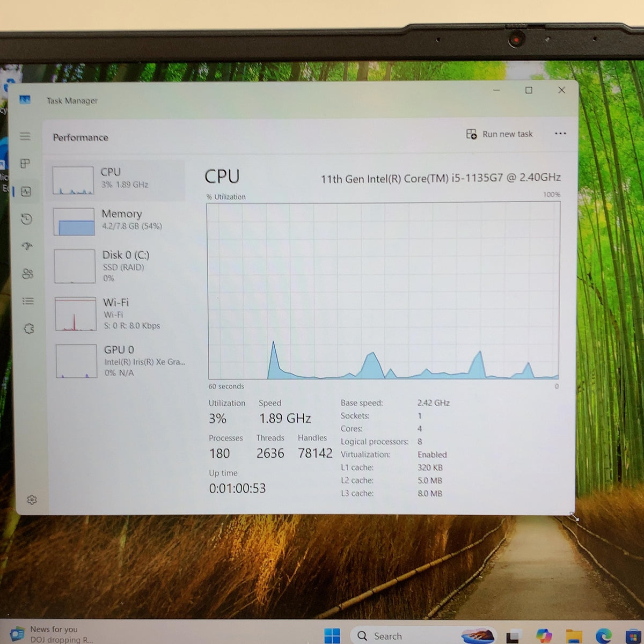Click the 11th Gen Intel Core processor name

pyautogui.click(x=441, y=178)
